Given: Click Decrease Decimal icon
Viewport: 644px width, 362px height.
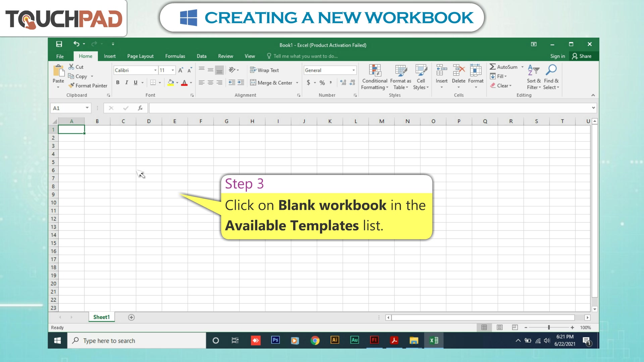Looking at the screenshot, I should tap(352, 83).
